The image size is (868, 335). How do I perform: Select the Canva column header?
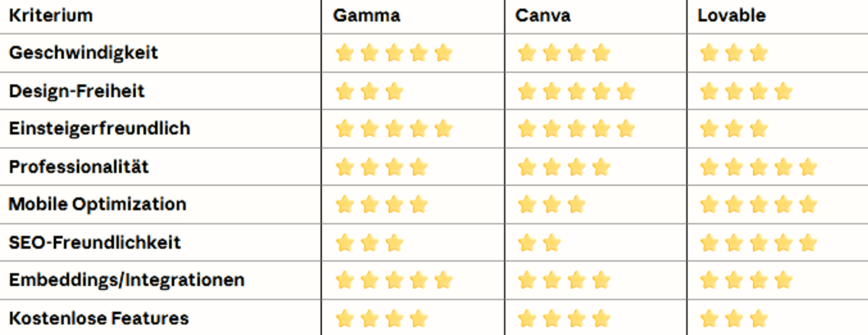pyautogui.click(x=543, y=15)
